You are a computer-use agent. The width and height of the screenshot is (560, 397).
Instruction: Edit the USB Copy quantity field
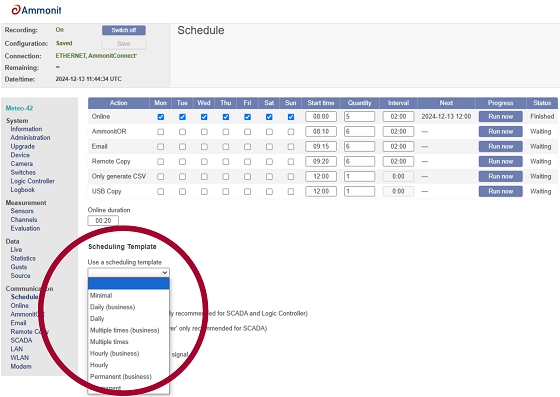[x=359, y=192]
